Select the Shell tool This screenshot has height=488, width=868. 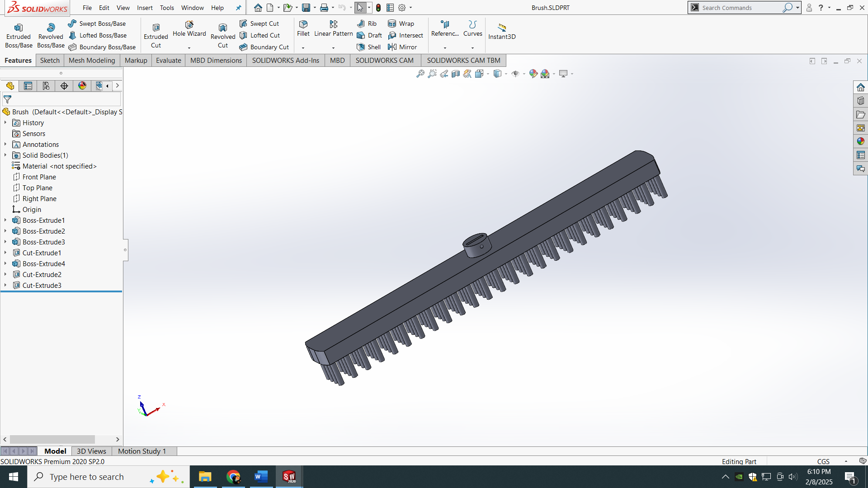coord(369,47)
